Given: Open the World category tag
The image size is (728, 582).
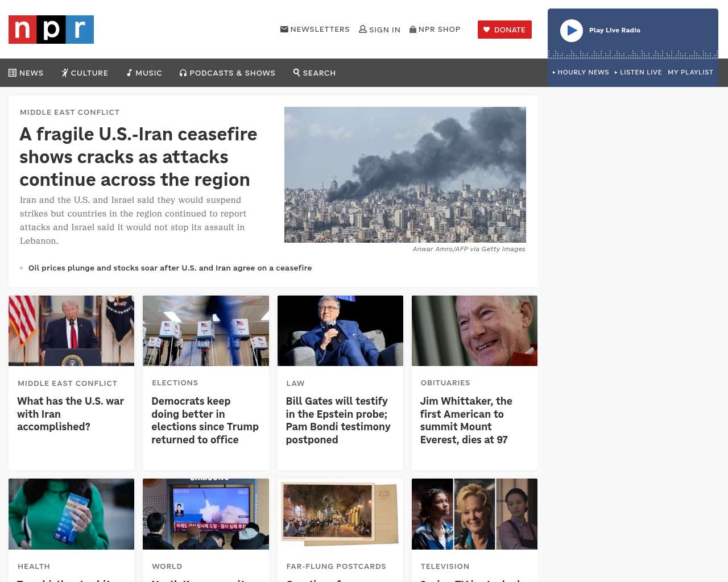Looking at the screenshot, I should [167, 566].
